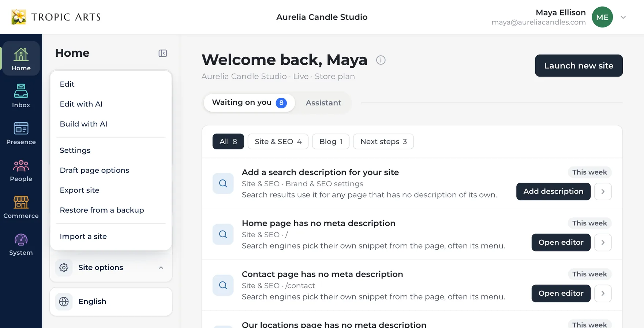Click search icon on Add a search description row
Image resolution: width=644 pixels, height=328 pixels.
(x=223, y=183)
